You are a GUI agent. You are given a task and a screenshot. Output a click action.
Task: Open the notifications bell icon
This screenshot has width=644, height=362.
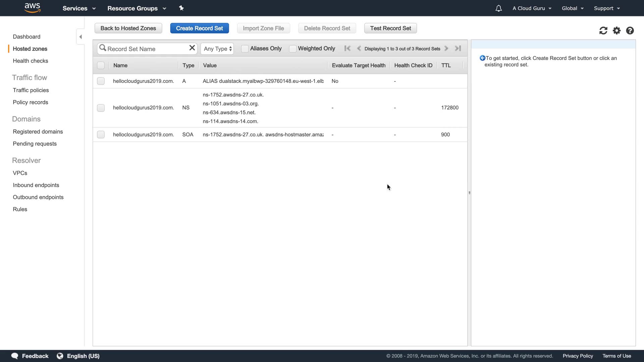[x=498, y=8]
